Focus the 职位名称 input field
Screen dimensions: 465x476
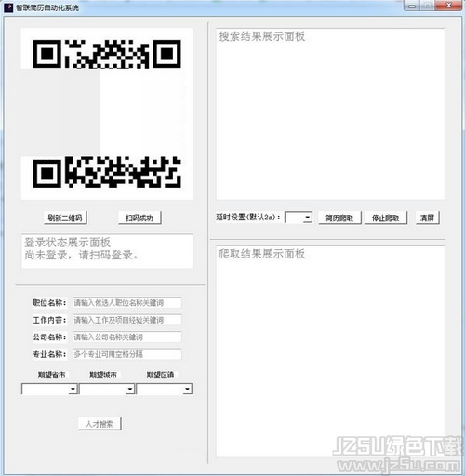(x=127, y=303)
